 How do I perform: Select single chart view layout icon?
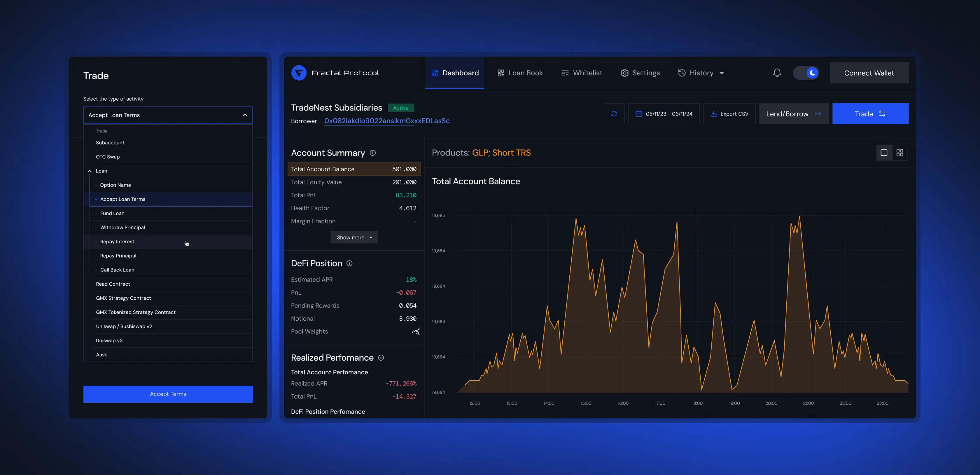click(x=884, y=153)
